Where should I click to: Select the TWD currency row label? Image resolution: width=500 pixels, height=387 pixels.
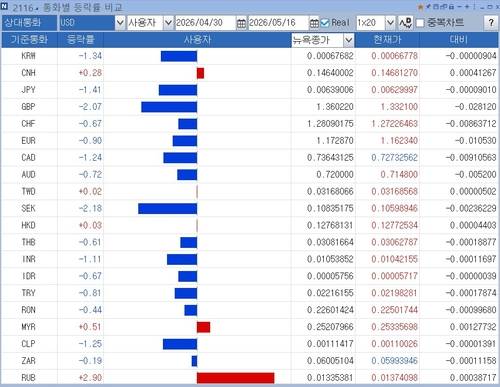pyautogui.click(x=28, y=192)
